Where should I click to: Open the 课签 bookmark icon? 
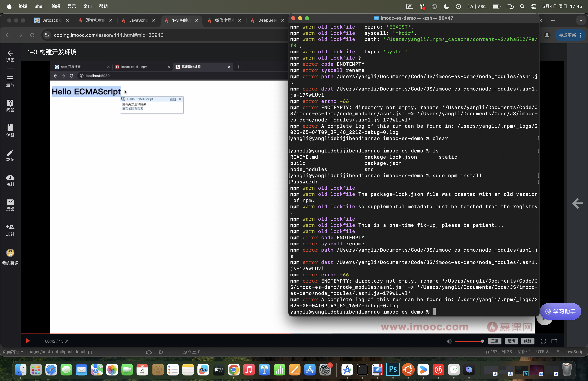(10, 131)
